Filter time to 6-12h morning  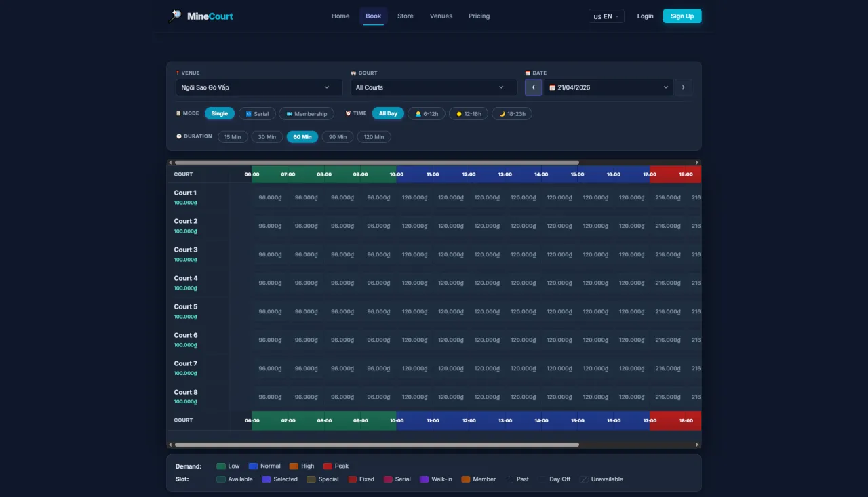(427, 114)
